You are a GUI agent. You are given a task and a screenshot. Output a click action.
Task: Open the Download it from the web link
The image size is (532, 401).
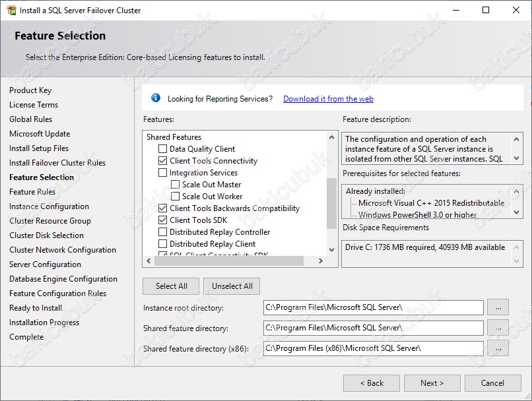pyautogui.click(x=328, y=99)
